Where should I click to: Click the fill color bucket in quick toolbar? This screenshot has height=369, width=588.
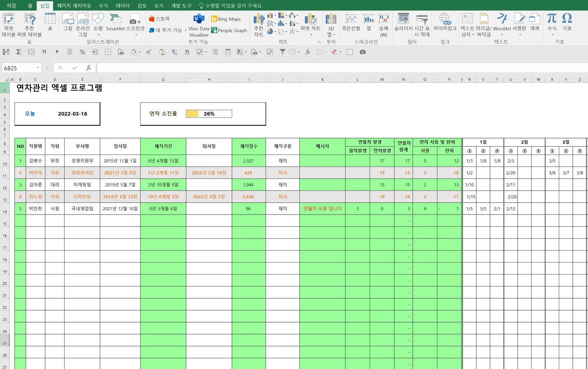click(134, 52)
